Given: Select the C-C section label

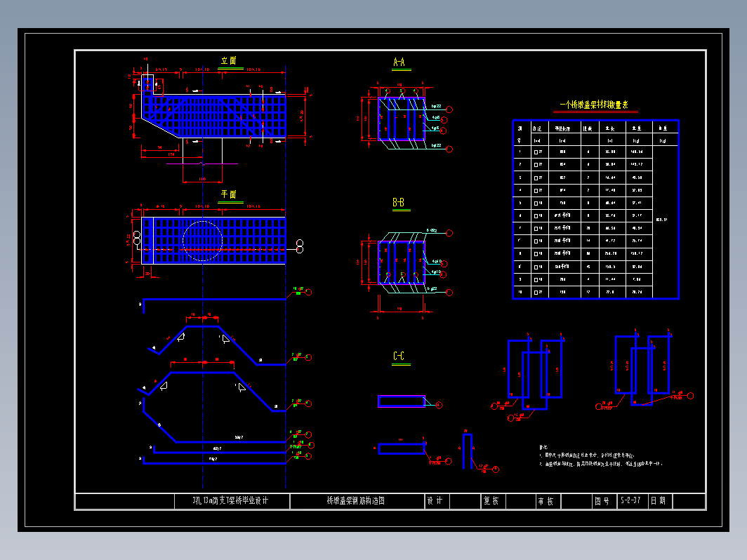Looking at the screenshot, I should (x=399, y=356).
